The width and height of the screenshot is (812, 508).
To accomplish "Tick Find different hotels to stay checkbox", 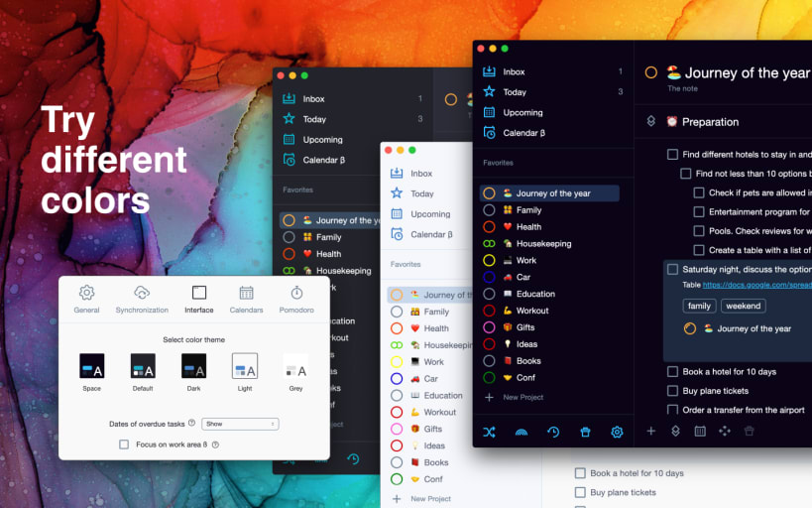I will [672, 154].
